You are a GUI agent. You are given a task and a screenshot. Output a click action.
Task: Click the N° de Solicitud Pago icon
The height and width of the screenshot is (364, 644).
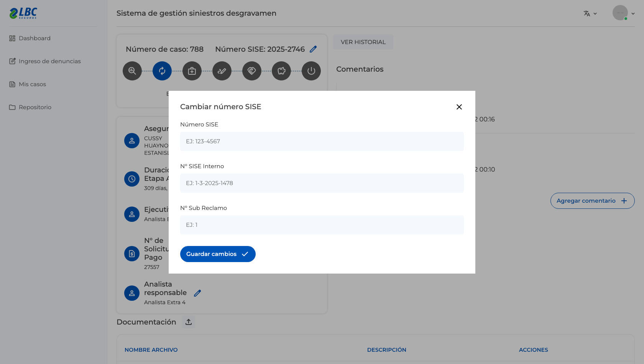click(132, 254)
